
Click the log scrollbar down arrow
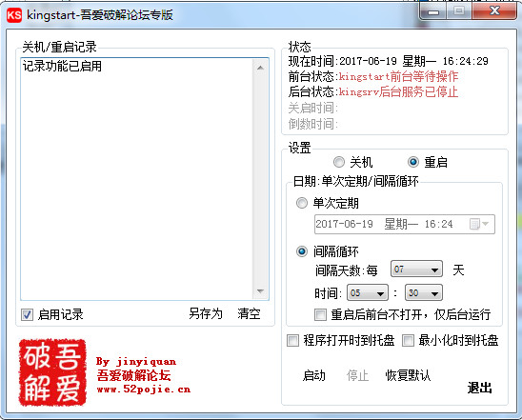pos(260,291)
